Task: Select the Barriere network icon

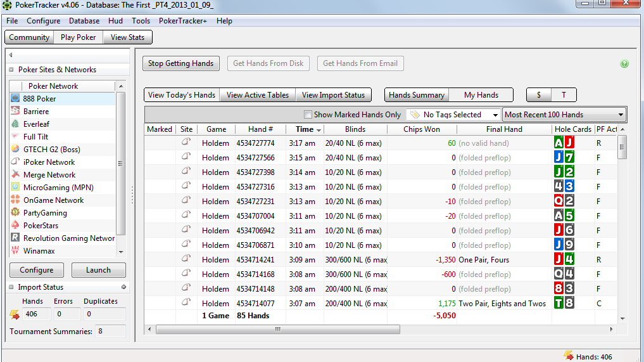Action: pyautogui.click(x=15, y=111)
